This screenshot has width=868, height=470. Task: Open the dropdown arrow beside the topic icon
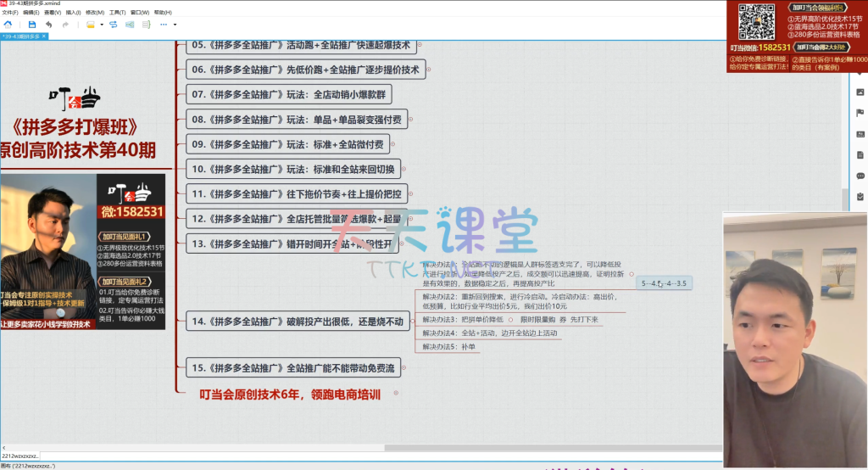(x=102, y=25)
